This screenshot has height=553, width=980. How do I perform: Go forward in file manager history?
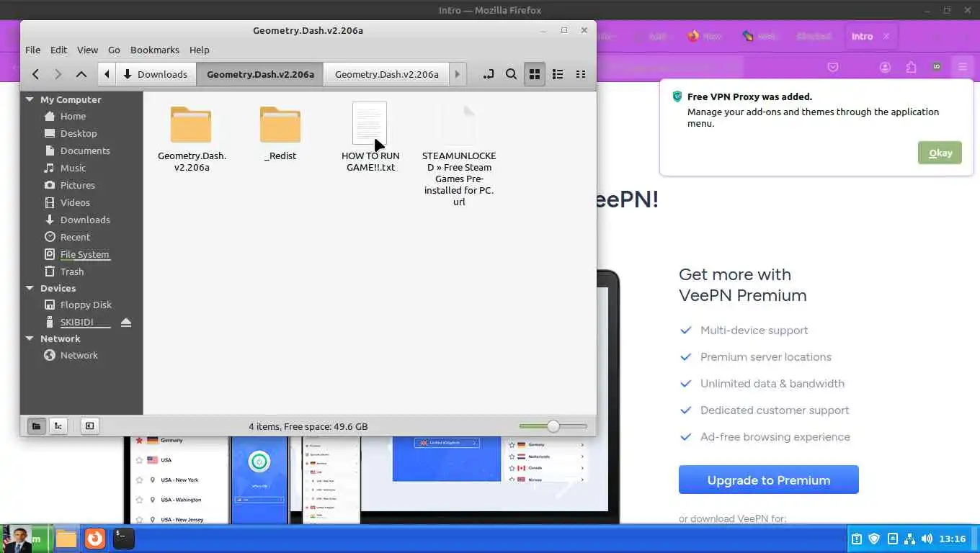pyautogui.click(x=58, y=74)
